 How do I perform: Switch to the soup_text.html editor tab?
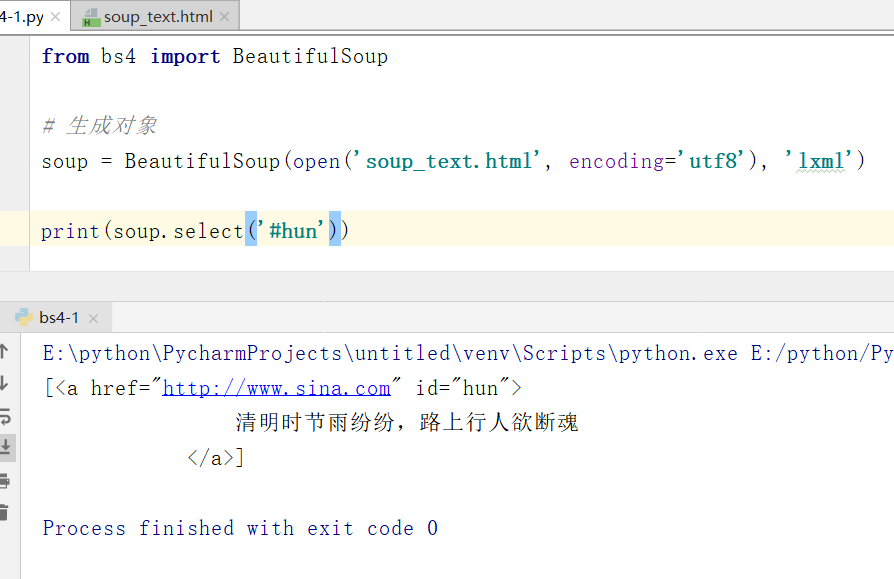[155, 16]
